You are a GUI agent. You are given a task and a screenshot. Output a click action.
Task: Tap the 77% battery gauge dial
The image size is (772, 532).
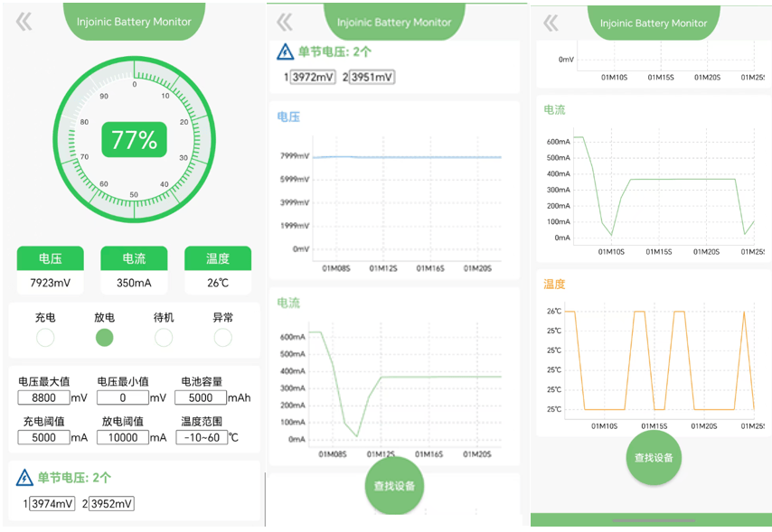coord(134,140)
